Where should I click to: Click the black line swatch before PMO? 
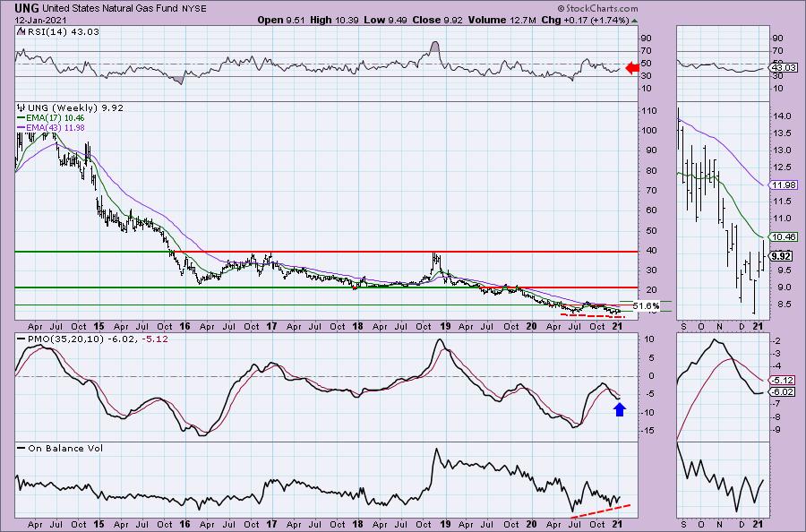click(x=21, y=339)
